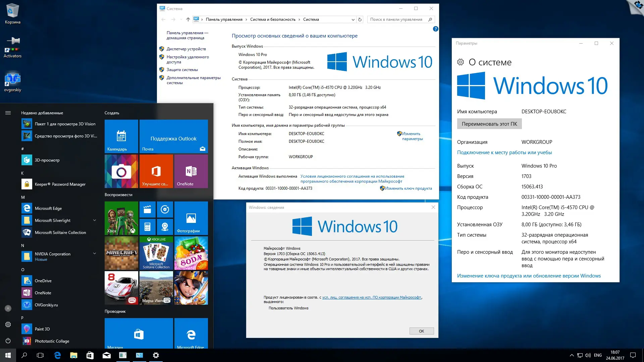Launch the Camera tile
644x362 pixels.
point(121,171)
